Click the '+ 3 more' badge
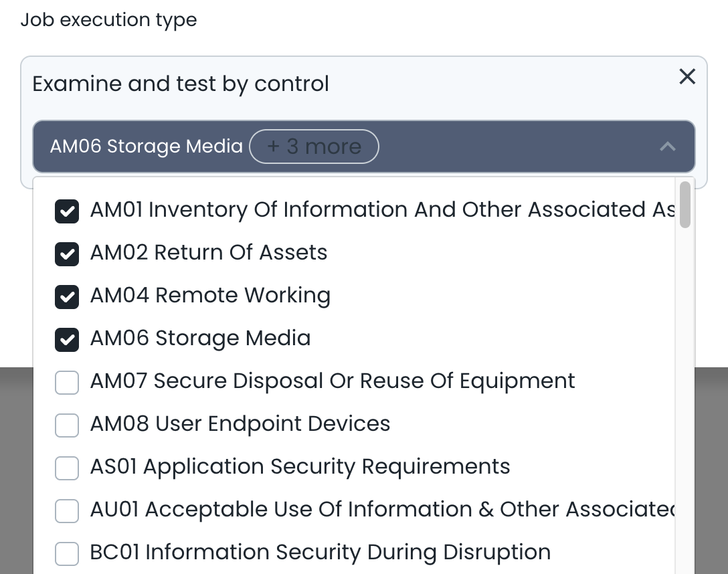Image resolution: width=728 pixels, height=574 pixels. 314,147
